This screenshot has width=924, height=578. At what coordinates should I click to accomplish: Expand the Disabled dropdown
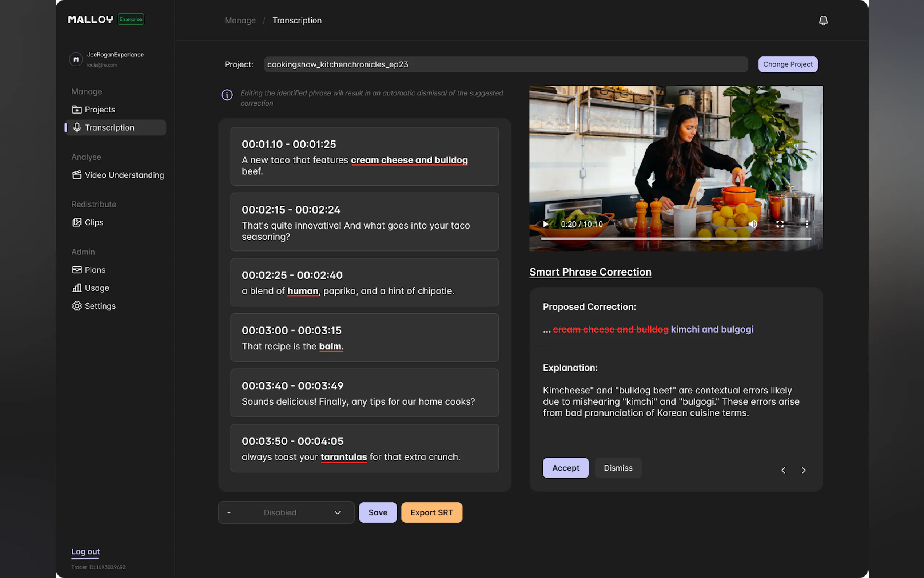286,512
